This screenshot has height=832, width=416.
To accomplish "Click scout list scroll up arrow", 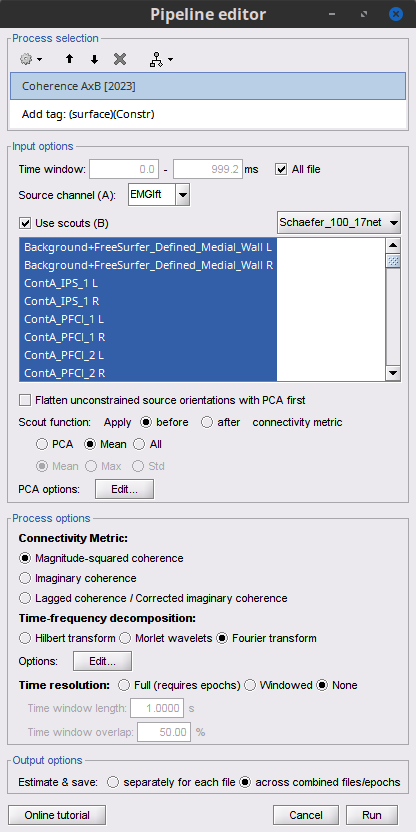I will [393, 245].
